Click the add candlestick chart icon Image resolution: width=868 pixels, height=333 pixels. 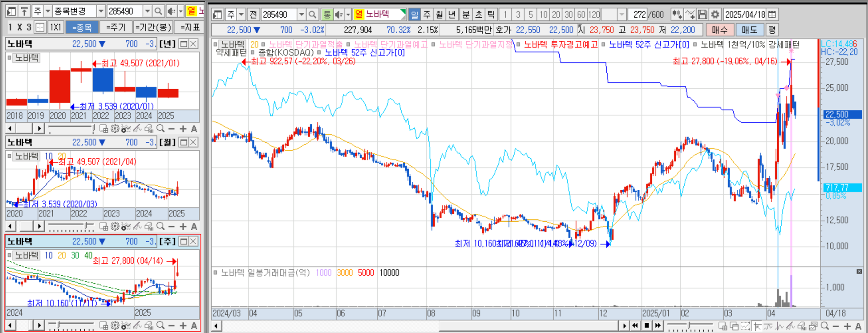pyautogui.click(x=677, y=15)
